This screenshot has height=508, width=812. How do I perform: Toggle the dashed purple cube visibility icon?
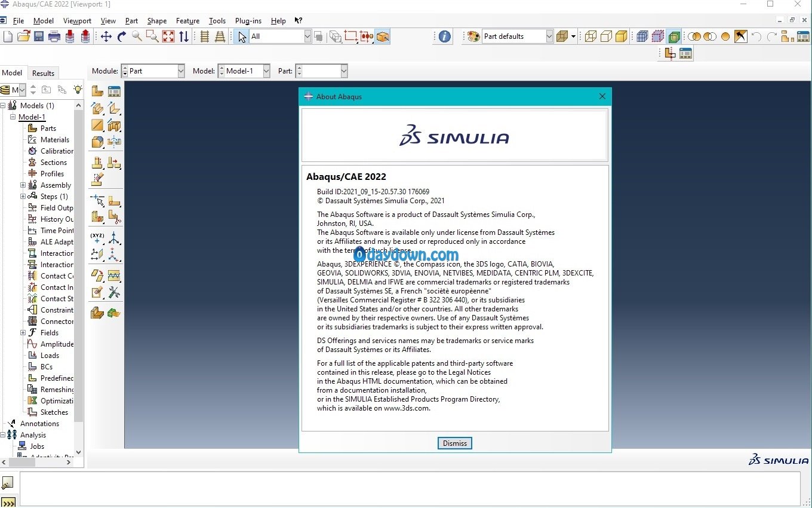tap(658, 36)
